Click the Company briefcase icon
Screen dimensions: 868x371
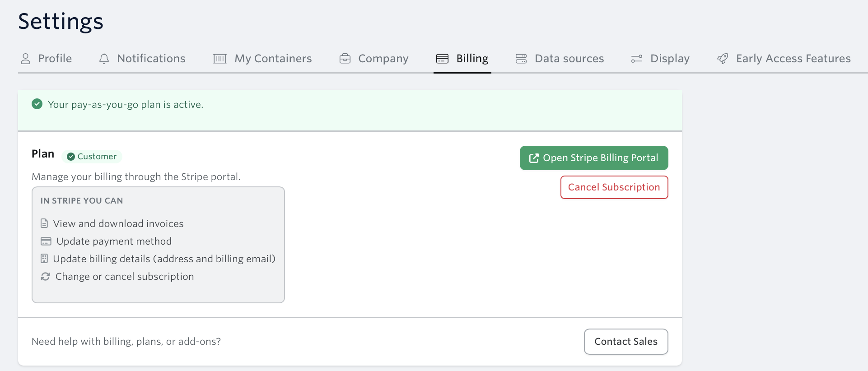pyautogui.click(x=345, y=59)
